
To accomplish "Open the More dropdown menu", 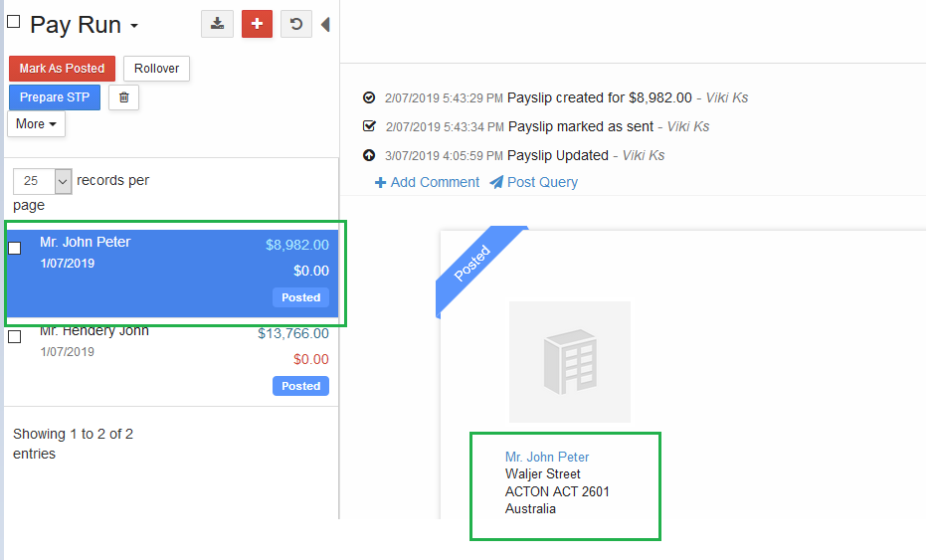I will coord(36,123).
